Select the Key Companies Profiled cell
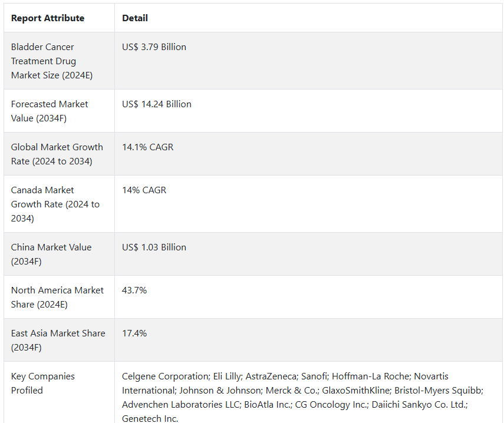 click(x=59, y=392)
